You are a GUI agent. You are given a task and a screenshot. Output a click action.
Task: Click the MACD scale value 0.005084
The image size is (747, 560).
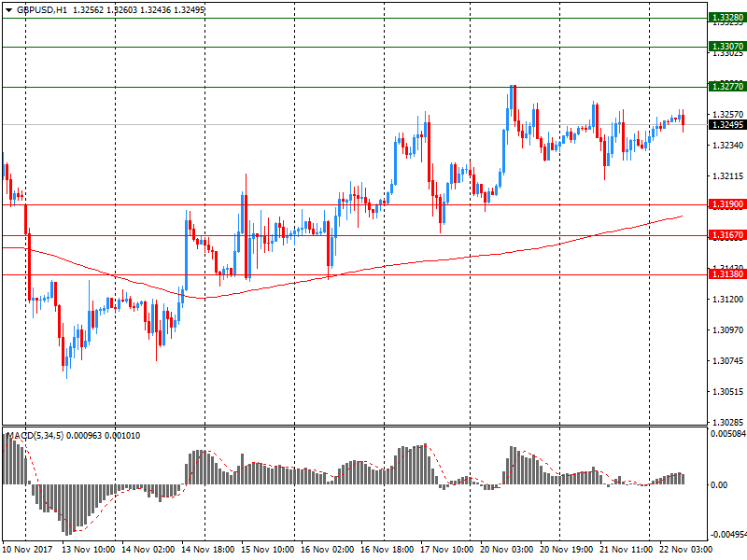tap(728, 434)
